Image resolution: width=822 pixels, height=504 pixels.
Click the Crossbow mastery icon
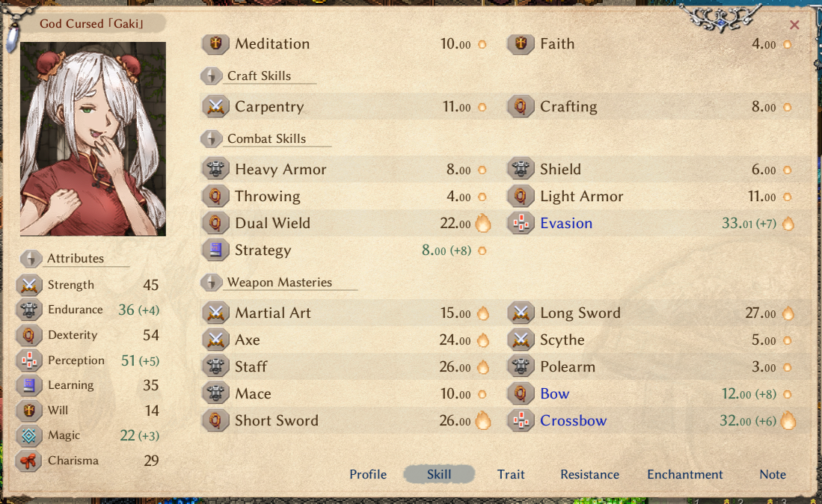click(521, 421)
